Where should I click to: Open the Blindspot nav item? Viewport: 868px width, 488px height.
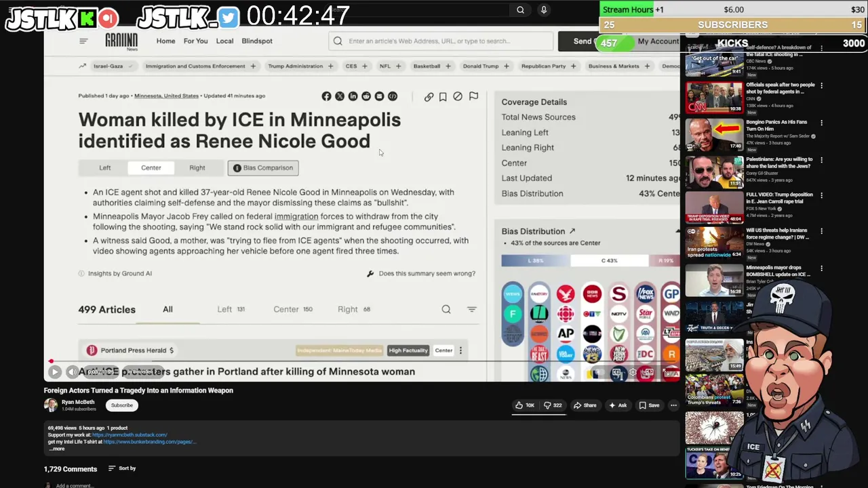click(257, 41)
